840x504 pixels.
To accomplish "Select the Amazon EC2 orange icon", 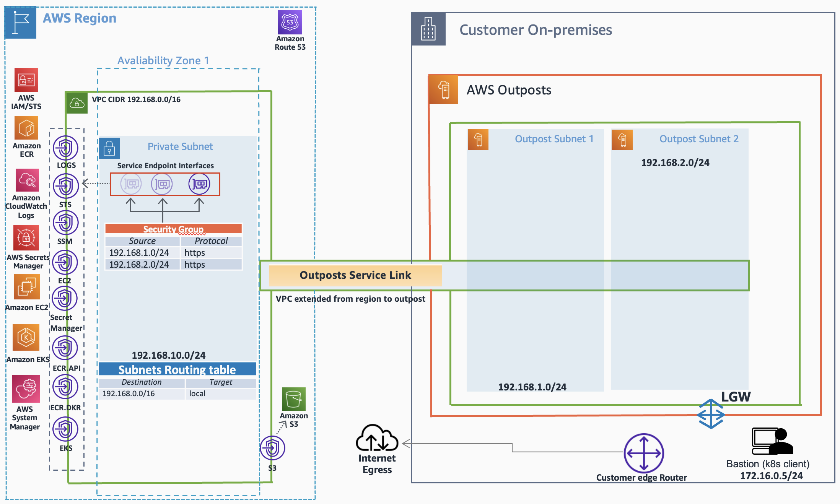I will click(26, 287).
